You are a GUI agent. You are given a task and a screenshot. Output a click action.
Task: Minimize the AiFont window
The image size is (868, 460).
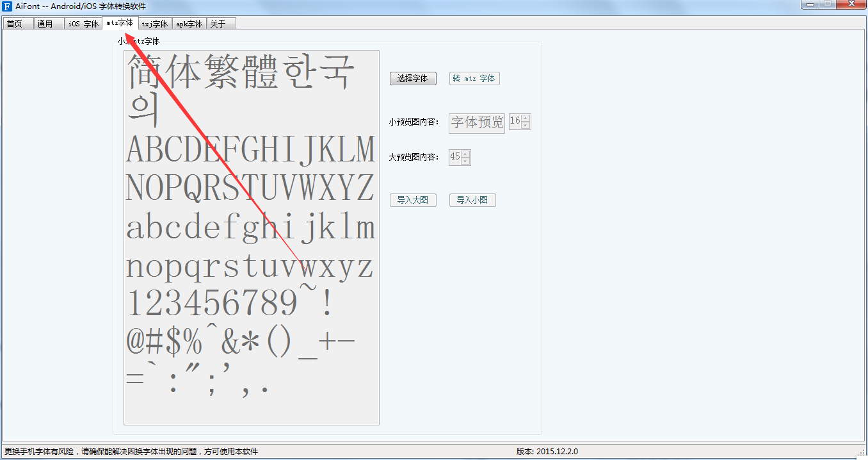coord(811,4)
